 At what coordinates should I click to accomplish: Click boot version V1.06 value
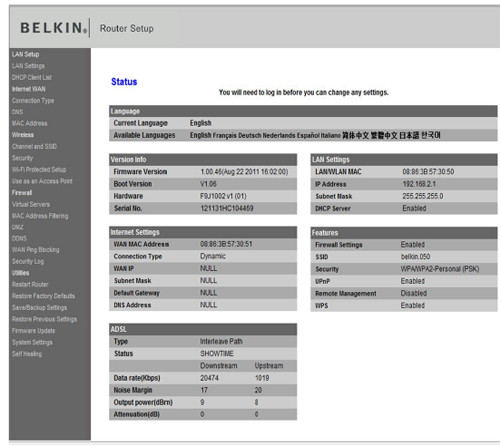point(208,184)
